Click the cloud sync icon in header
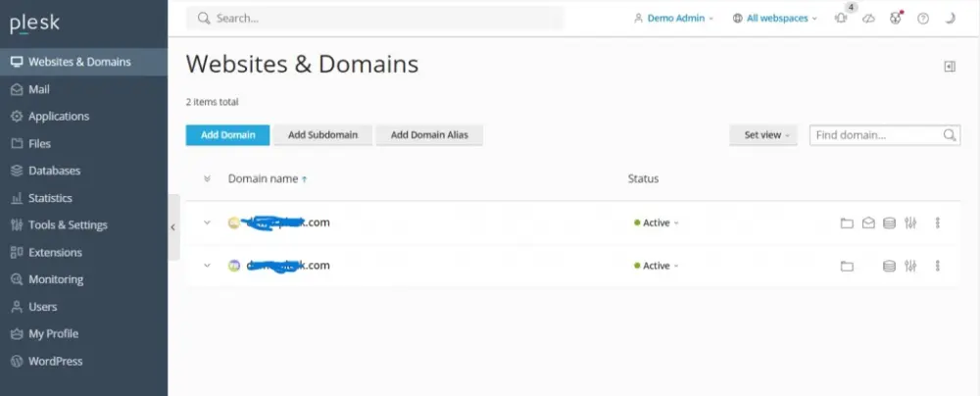The image size is (980, 396). click(868, 19)
